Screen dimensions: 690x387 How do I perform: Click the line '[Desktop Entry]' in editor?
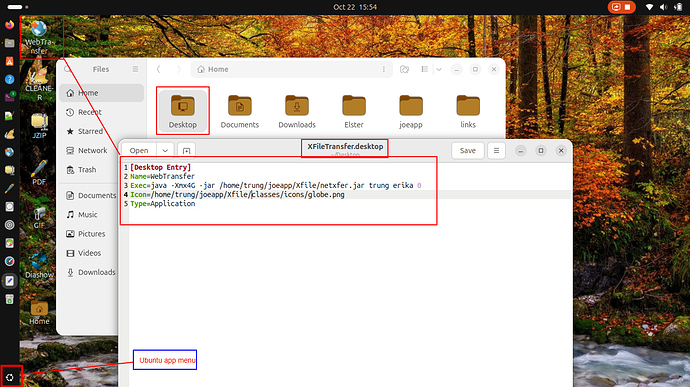coord(161,167)
